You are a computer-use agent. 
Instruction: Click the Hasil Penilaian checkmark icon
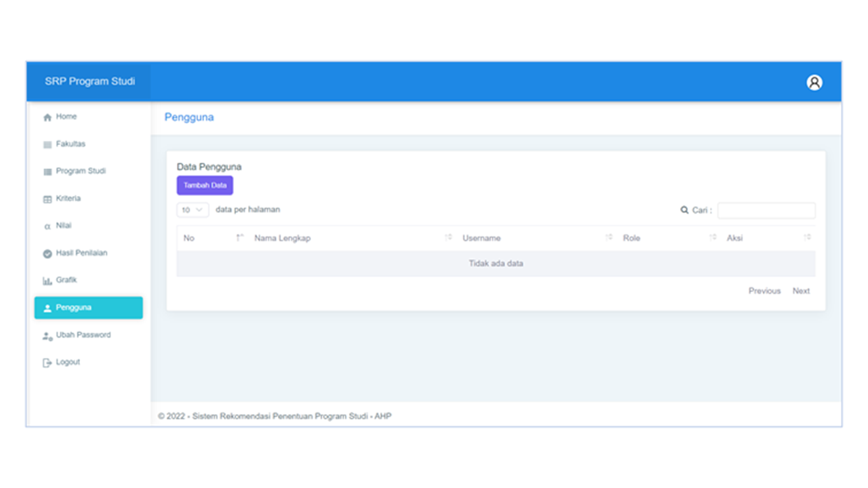click(x=47, y=253)
